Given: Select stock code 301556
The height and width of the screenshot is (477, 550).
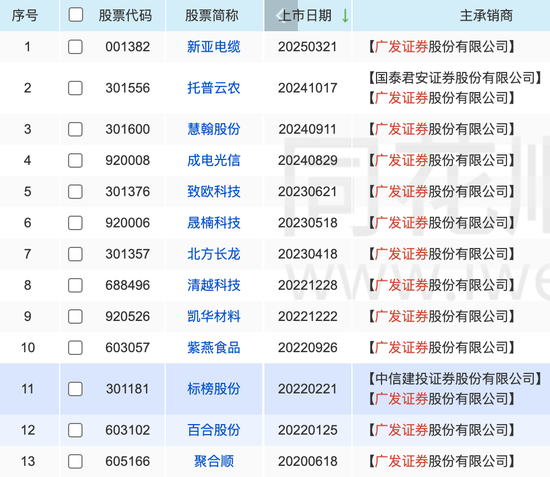Looking at the screenshot, I should pos(128,88).
